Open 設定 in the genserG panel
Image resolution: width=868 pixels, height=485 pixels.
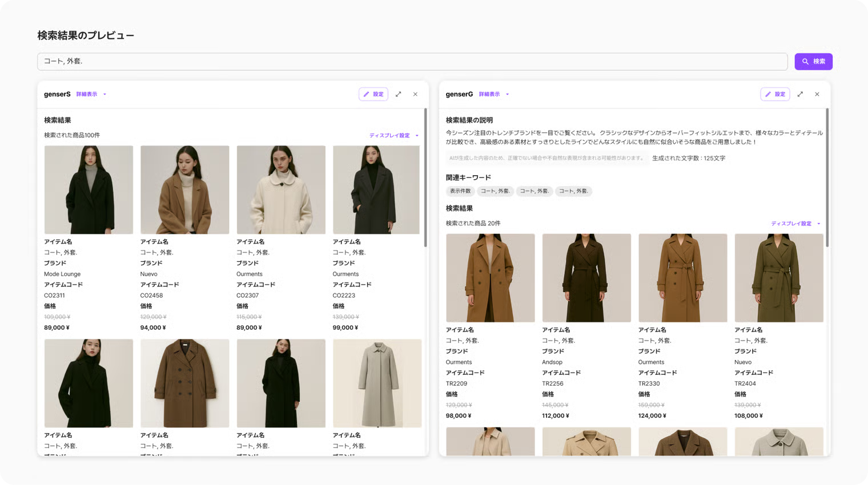point(775,94)
